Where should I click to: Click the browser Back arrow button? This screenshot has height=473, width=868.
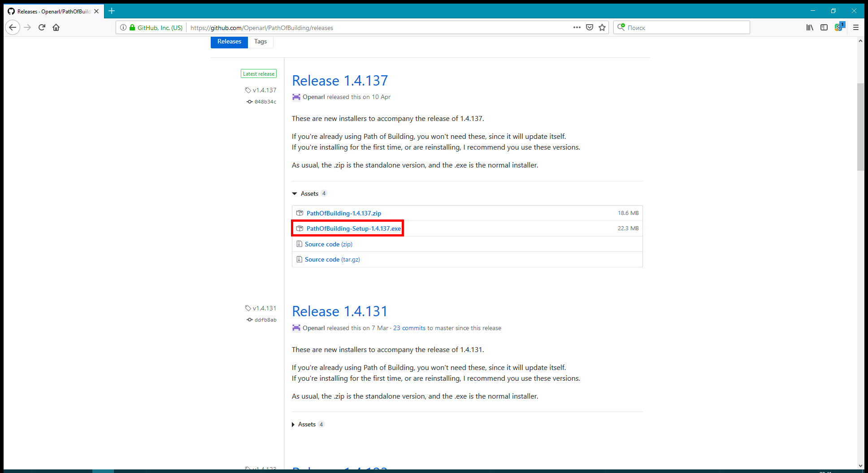coord(13,27)
